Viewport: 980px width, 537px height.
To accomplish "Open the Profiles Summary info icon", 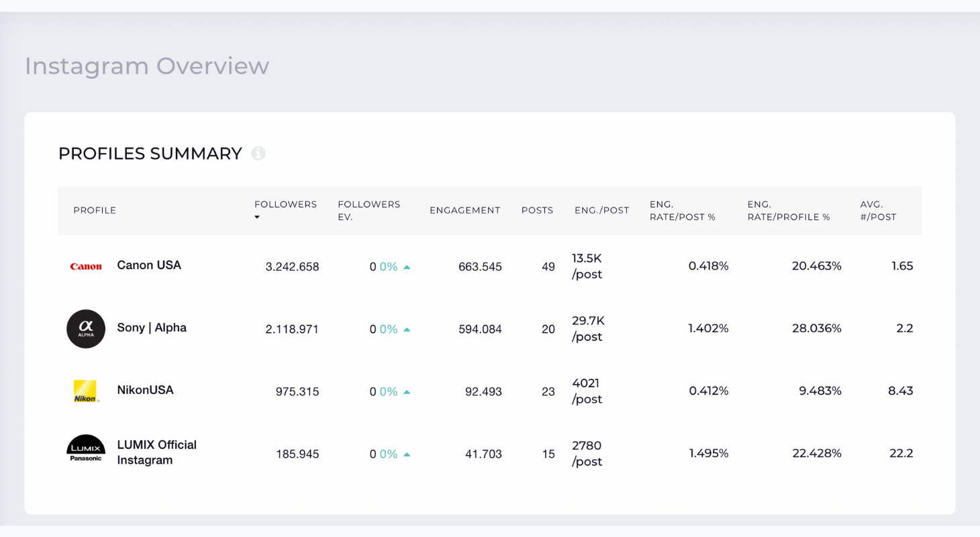I will click(258, 154).
